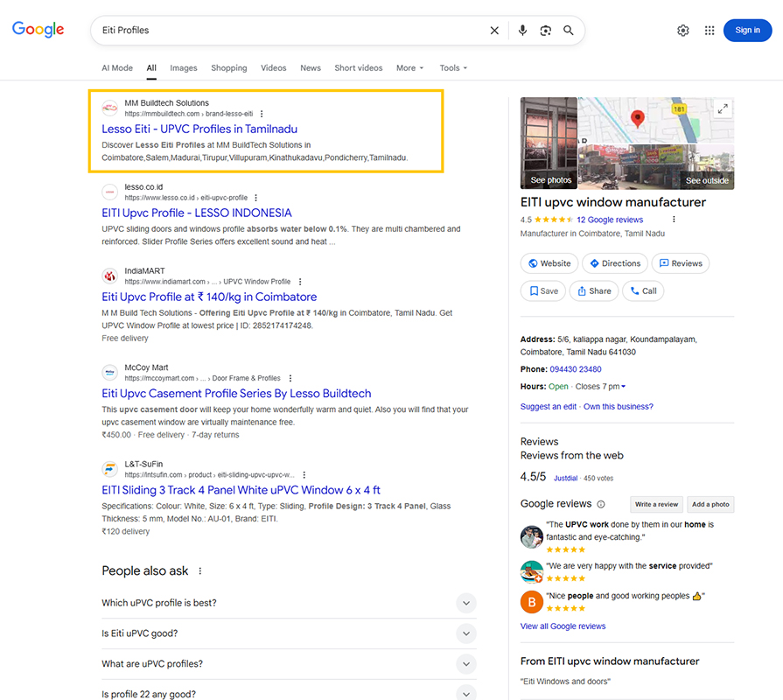
Task: Open Google settings gear icon
Action: coord(683,31)
